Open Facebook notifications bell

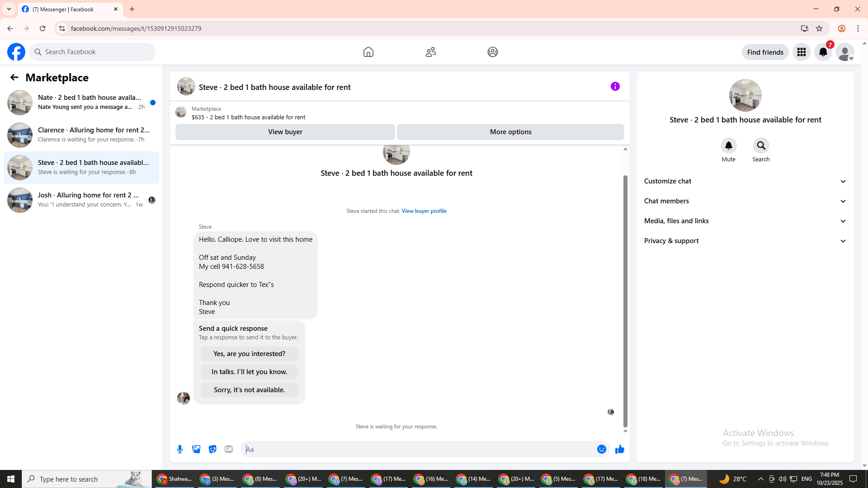pos(823,52)
